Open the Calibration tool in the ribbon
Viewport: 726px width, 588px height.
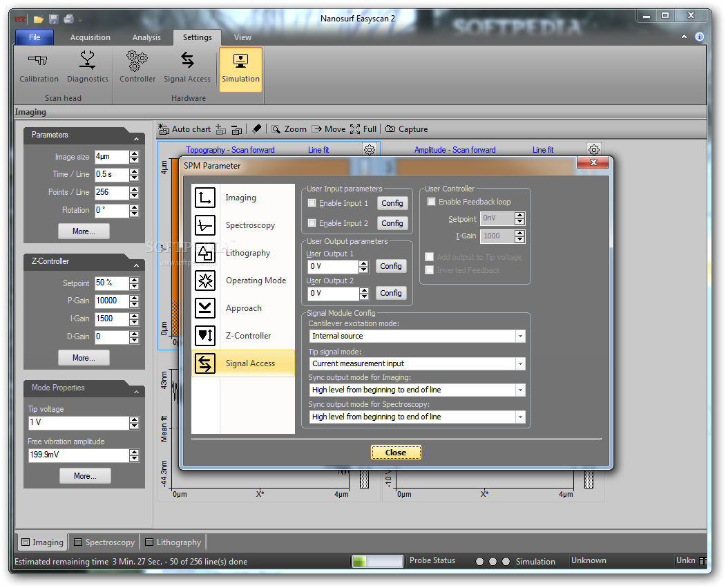(39, 68)
